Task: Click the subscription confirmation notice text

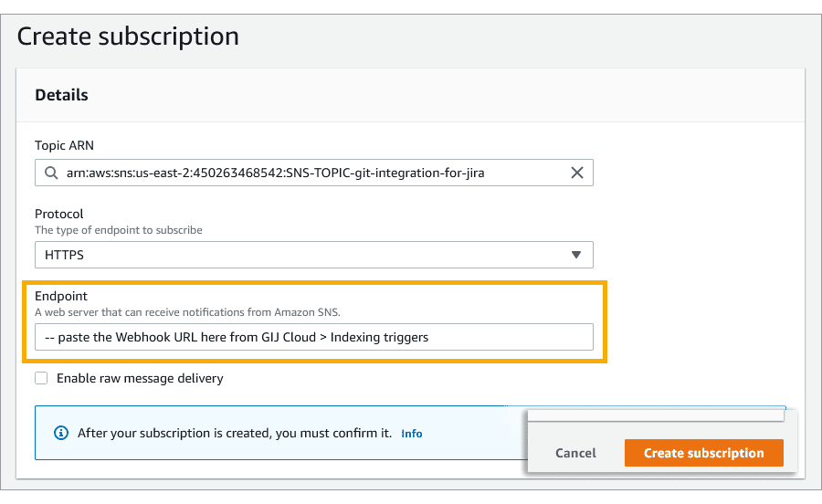Action: (x=235, y=434)
